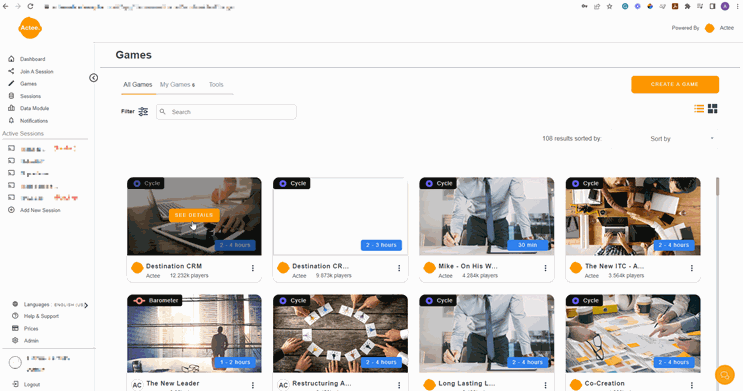Click the Create A Game button

(x=675, y=84)
